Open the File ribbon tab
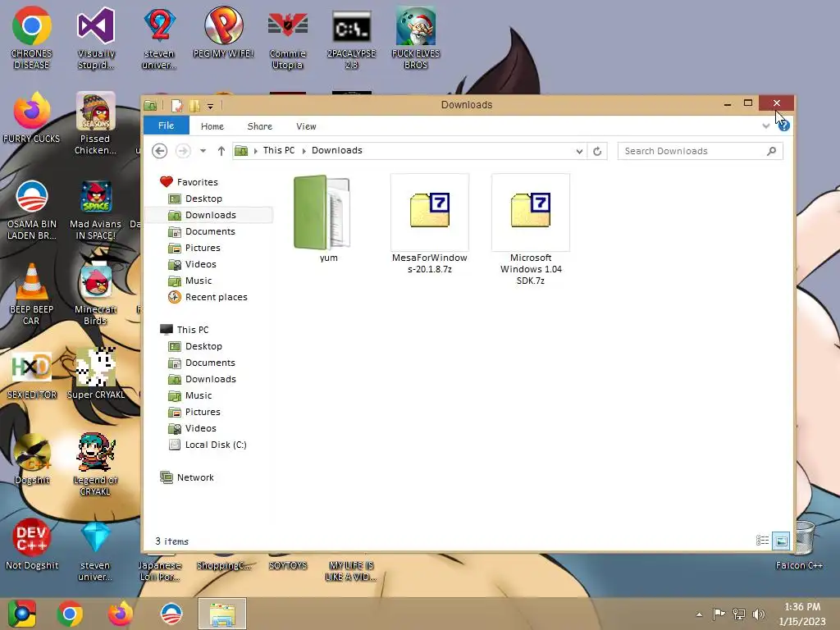840x630 pixels. point(166,126)
